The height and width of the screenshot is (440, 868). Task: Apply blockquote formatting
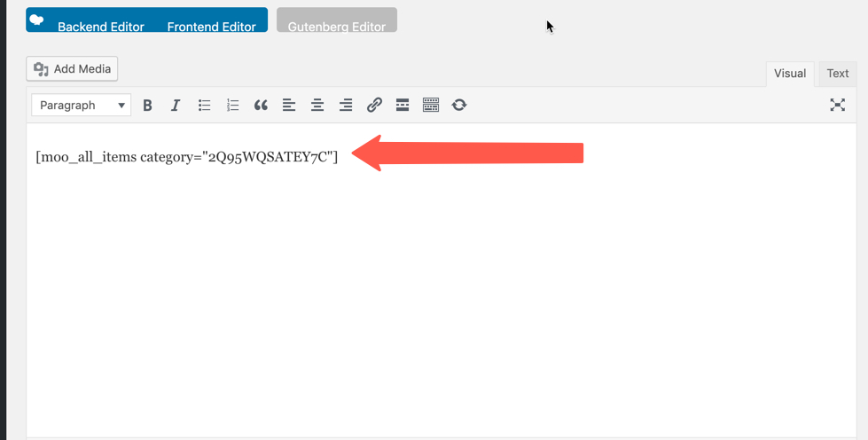[x=261, y=105]
